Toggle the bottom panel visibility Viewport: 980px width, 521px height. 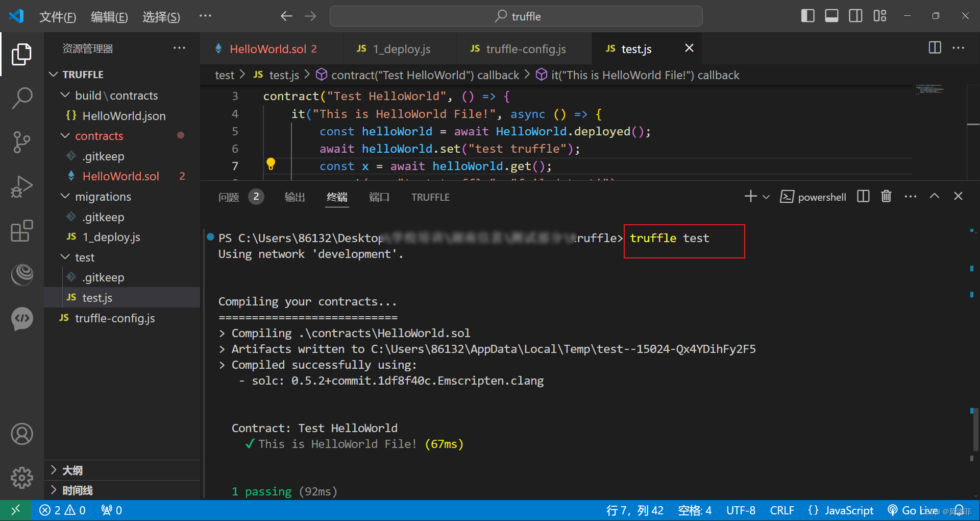[x=831, y=16]
